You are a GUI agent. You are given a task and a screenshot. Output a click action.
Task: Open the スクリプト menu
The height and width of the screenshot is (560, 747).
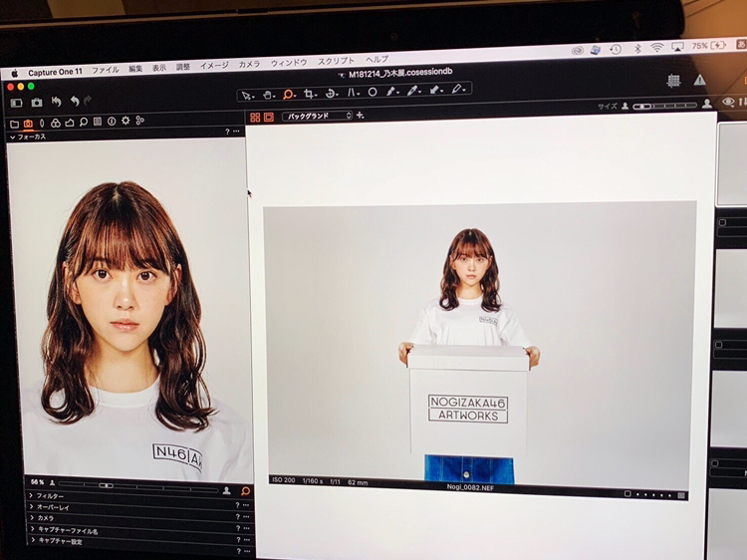(x=337, y=61)
